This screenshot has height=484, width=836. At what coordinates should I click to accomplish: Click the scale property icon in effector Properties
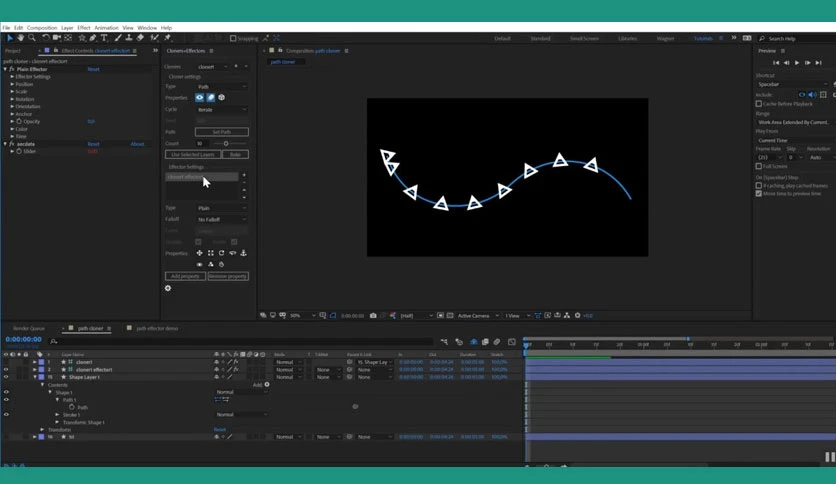click(211, 253)
